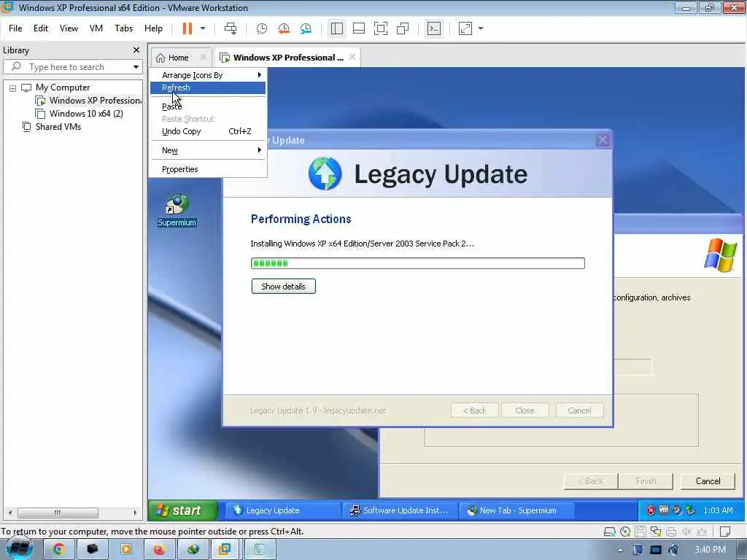Click the sound card status icon

pos(686,532)
